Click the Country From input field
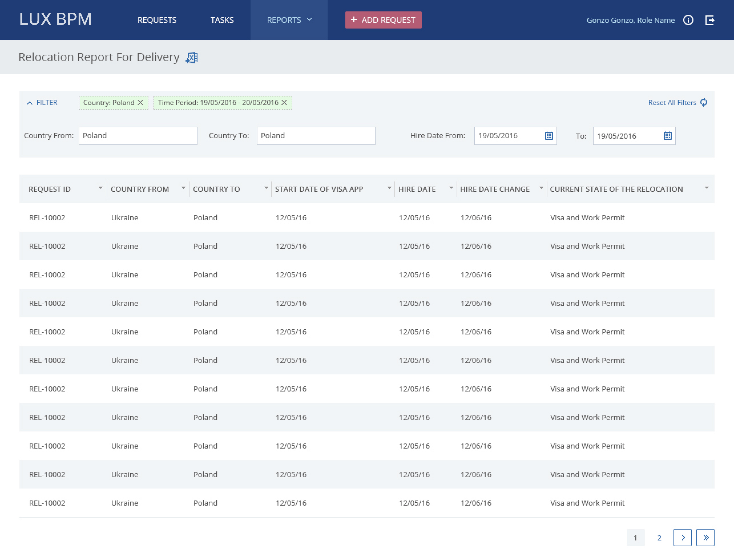This screenshot has width=734, height=560. pyautogui.click(x=138, y=136)
